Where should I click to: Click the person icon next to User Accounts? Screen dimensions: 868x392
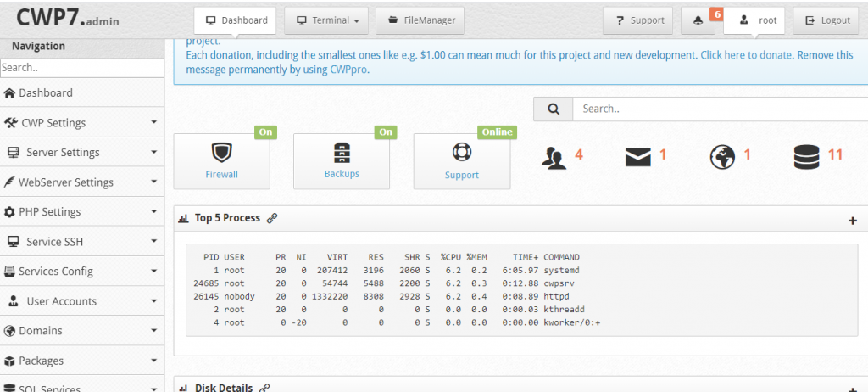14,301
